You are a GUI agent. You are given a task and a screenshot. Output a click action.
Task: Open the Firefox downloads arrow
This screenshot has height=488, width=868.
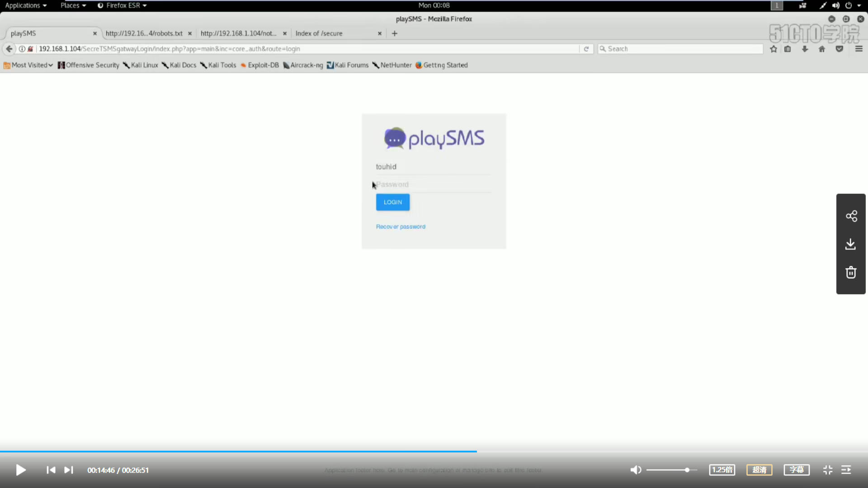point(805,49)
